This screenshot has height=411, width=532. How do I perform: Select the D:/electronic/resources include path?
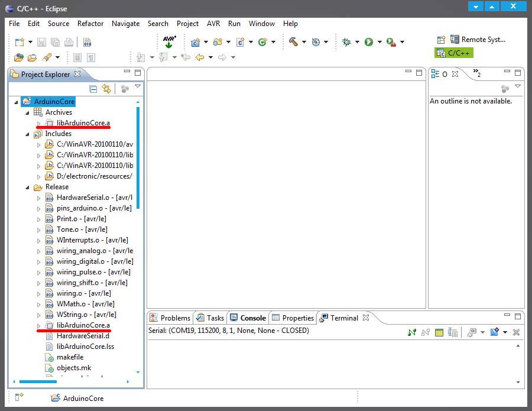[x=95, y=176]
